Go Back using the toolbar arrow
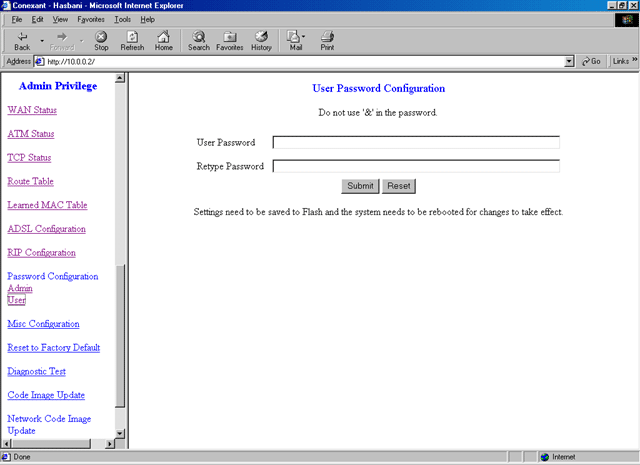Viewport: 640px width, 465px height. [x=22, y=41]
